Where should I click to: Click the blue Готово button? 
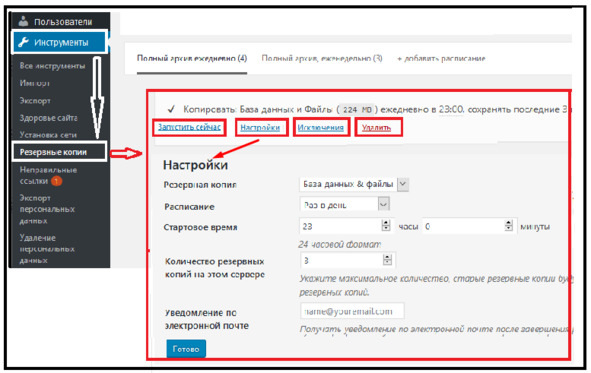[186, 349]
